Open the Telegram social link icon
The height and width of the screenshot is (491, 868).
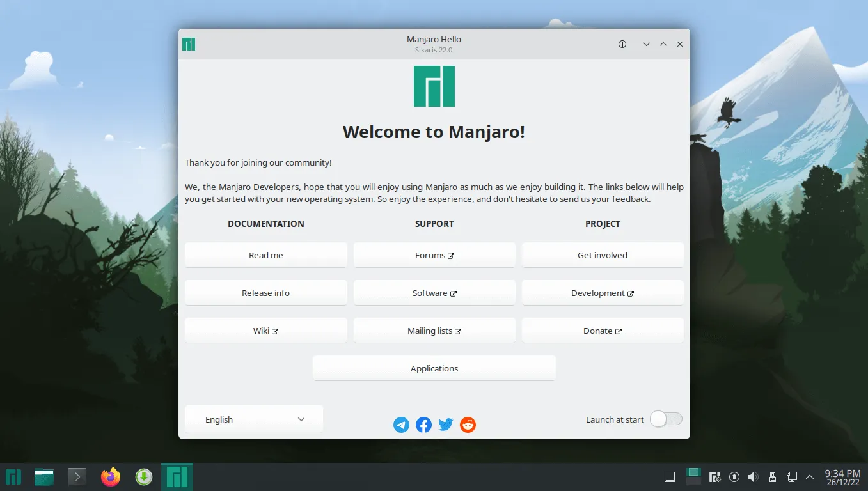(401, 425)
